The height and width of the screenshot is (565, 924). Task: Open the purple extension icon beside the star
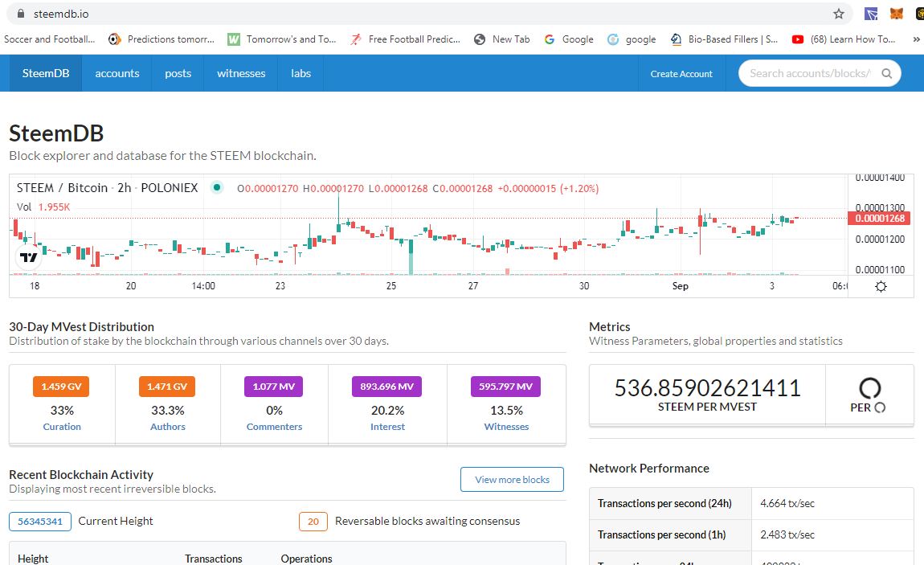(870, 14)
